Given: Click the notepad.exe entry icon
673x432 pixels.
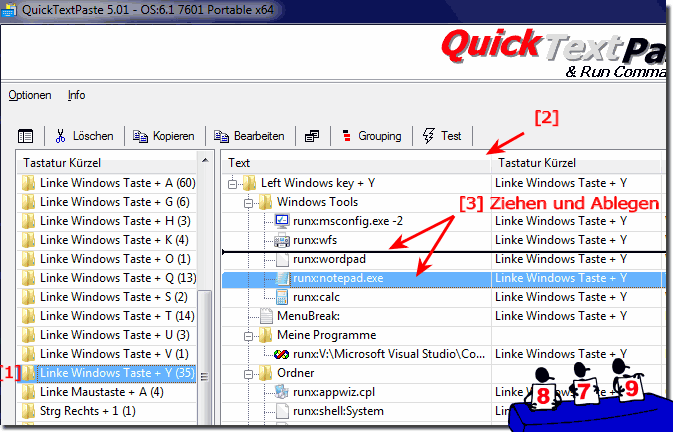Looking at the screenshot, I should click(282, 278).
